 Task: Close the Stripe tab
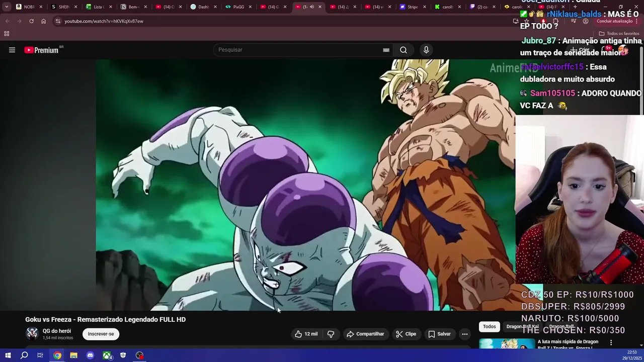click(x=424, y=7)
